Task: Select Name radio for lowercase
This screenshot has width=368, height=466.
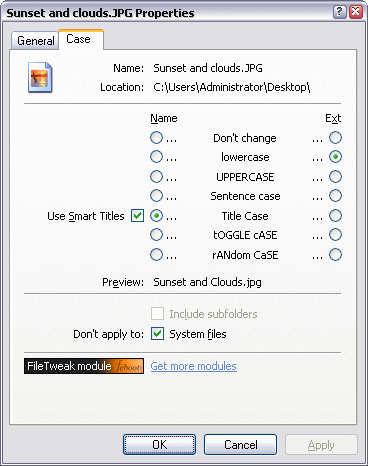Action: (x=156, y=157)
